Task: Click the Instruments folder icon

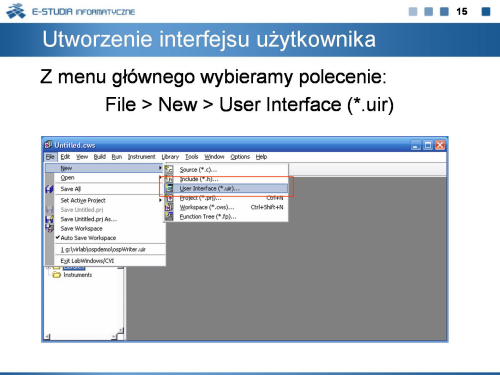Action: pyautogui.click(x=57, y=275)
